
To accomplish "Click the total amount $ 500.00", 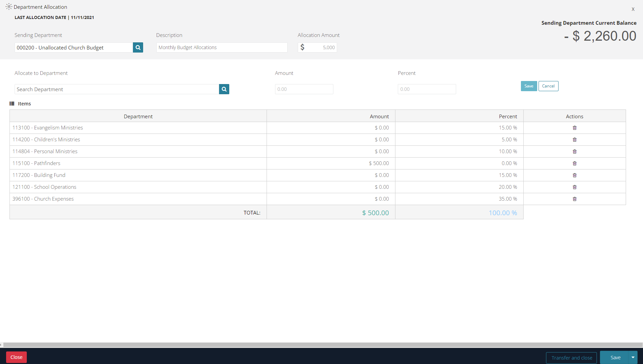I will (375, 213).
